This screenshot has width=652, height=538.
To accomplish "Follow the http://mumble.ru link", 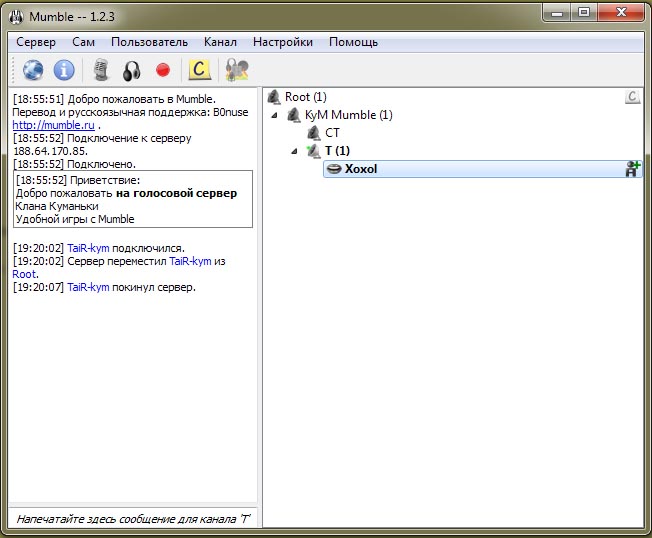I will pyautogui.click(x=53, y=125).
